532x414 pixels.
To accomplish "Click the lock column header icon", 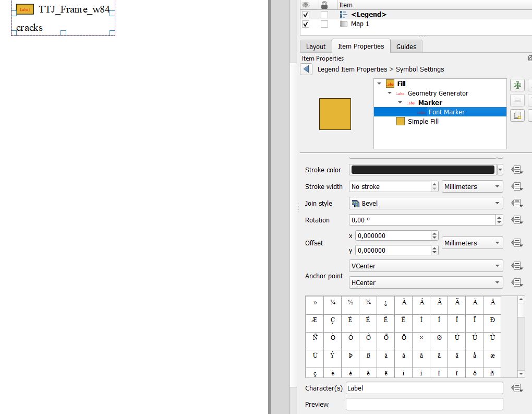I will tap(324, 5).
